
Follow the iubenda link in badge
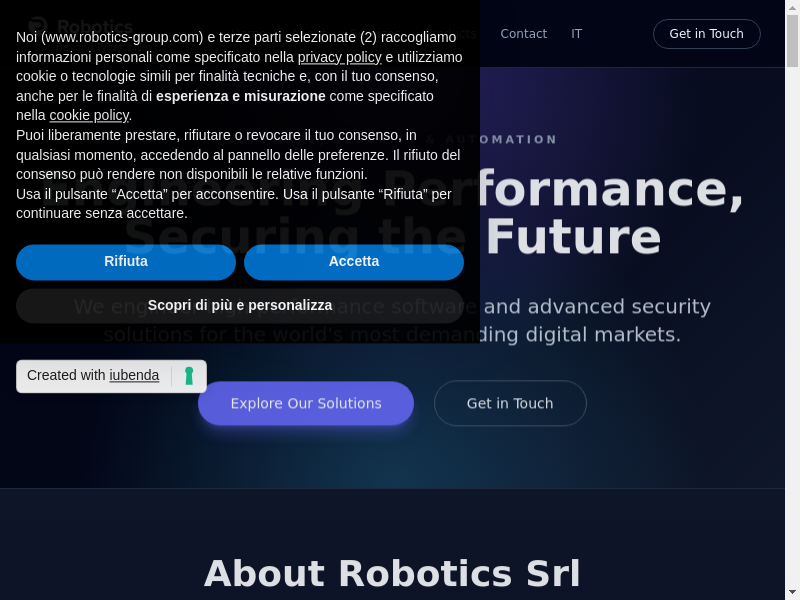pyautogui.click(x=134, y=376)
